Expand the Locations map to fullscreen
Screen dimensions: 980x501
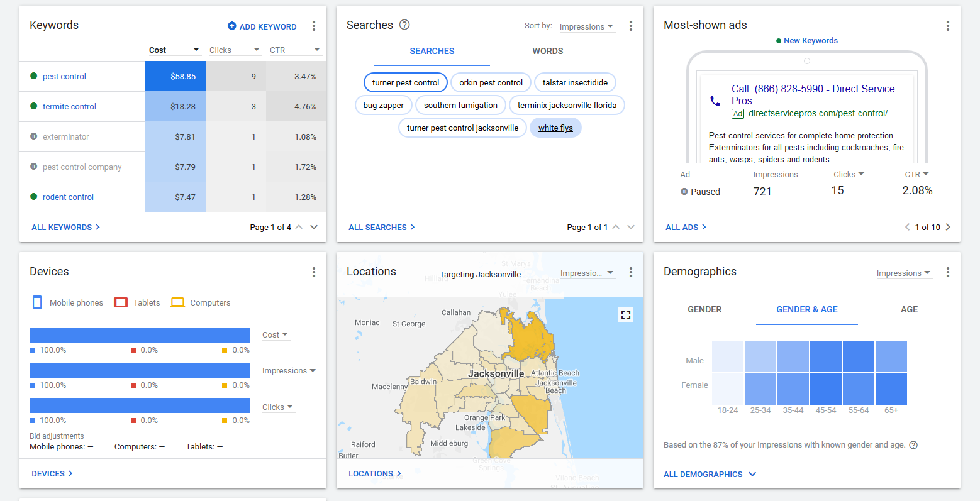coord(625,315)
